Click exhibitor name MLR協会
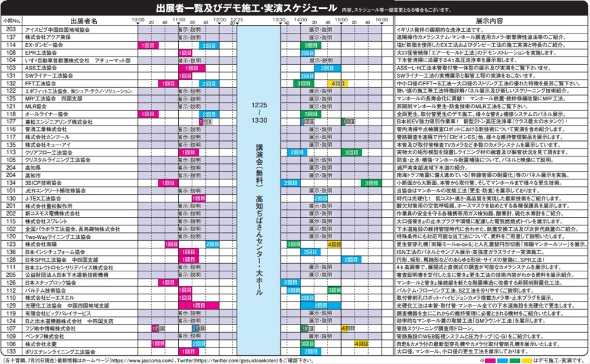590x364 pixels. click(36, 107)
